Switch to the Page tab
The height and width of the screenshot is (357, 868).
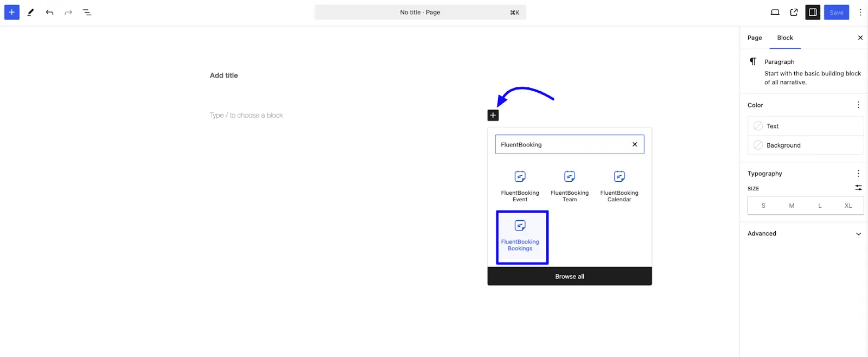coord(755,37)
